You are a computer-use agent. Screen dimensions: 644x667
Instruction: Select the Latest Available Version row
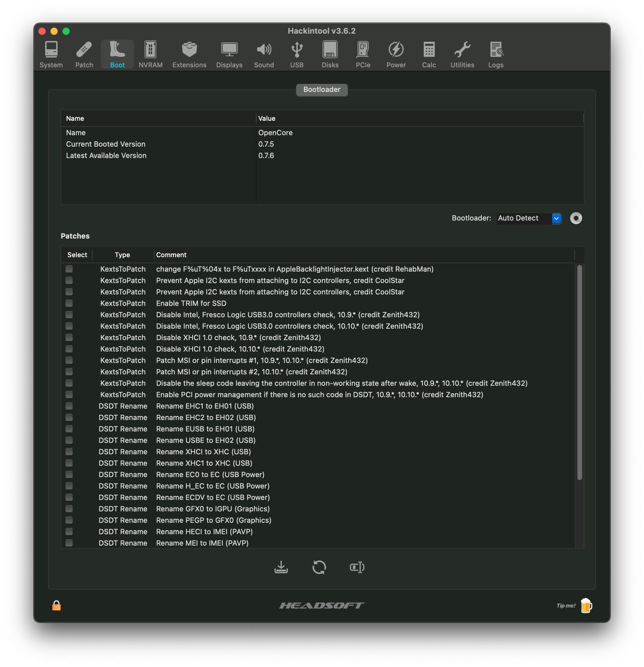click(x=323, y=156)
